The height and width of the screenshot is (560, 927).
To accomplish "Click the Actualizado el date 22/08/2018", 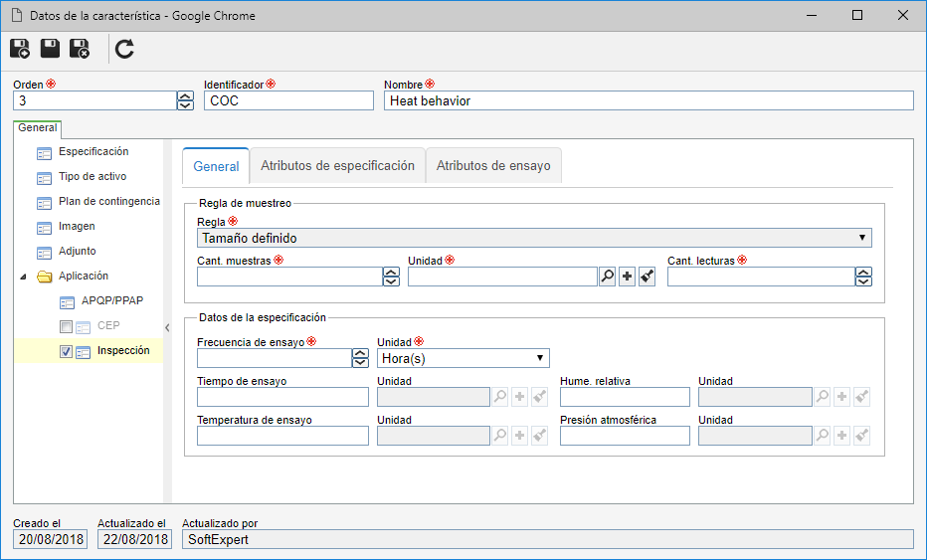I will pos(135,539).
